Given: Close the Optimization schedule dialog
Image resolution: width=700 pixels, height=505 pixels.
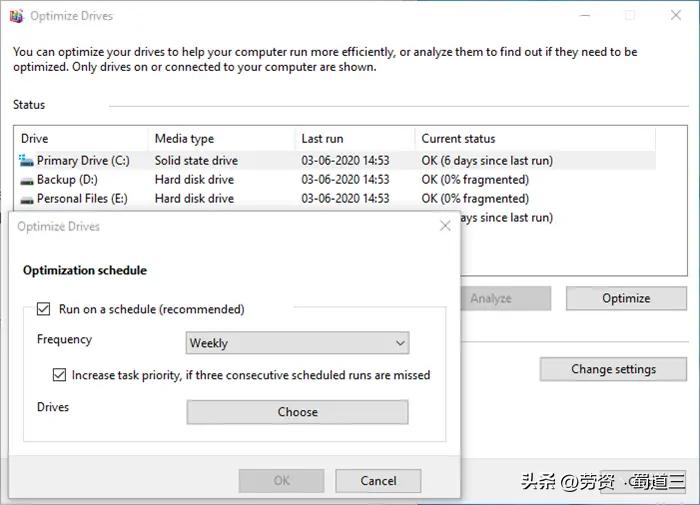Looking at the screenshot, I should [x=445, y=226].
